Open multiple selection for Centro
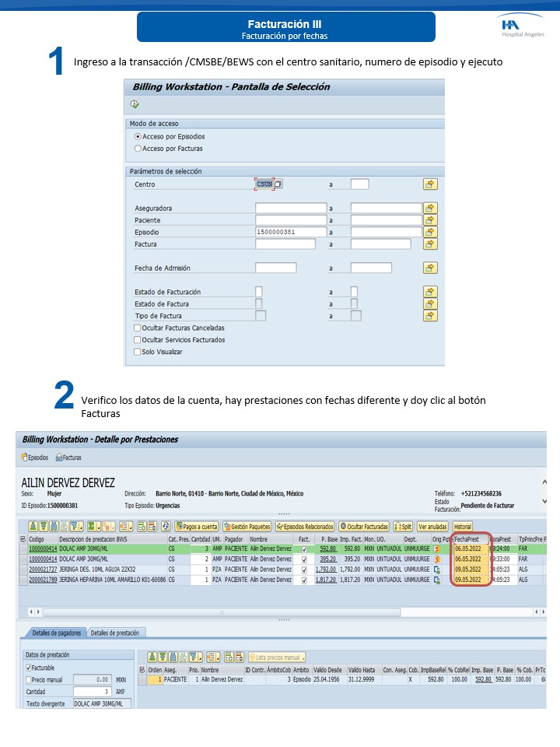This screenshot has height=747, width=560. tap(430, 184)
